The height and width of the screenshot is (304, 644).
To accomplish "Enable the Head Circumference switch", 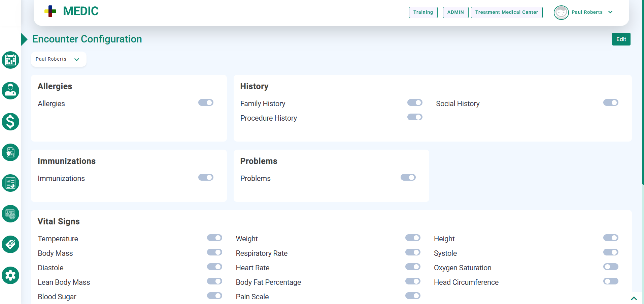I will click(611, 281).
